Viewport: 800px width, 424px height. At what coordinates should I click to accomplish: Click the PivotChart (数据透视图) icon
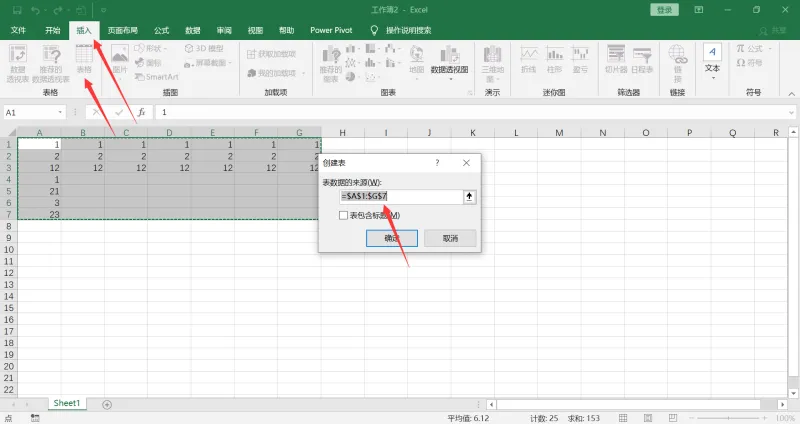pyautogui.click(x=449, y=61)
